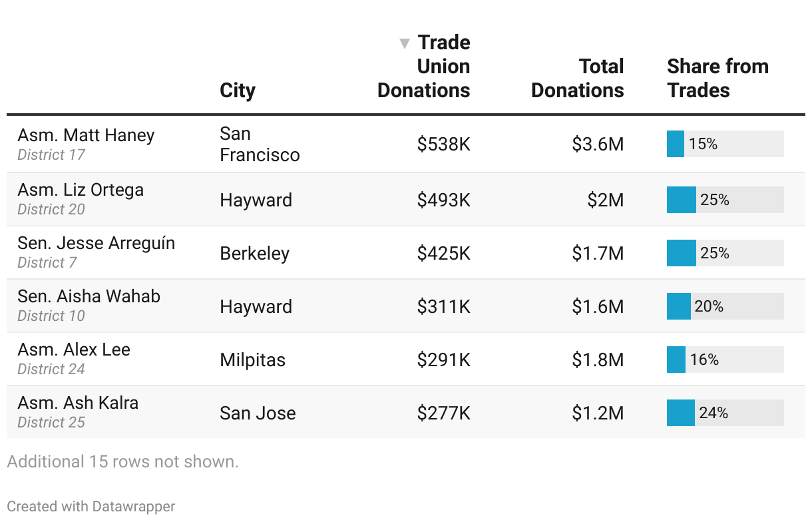Select Asm. Alex Lee's name
This screenshot has width=812, height=522.
(x=74, y=350)
